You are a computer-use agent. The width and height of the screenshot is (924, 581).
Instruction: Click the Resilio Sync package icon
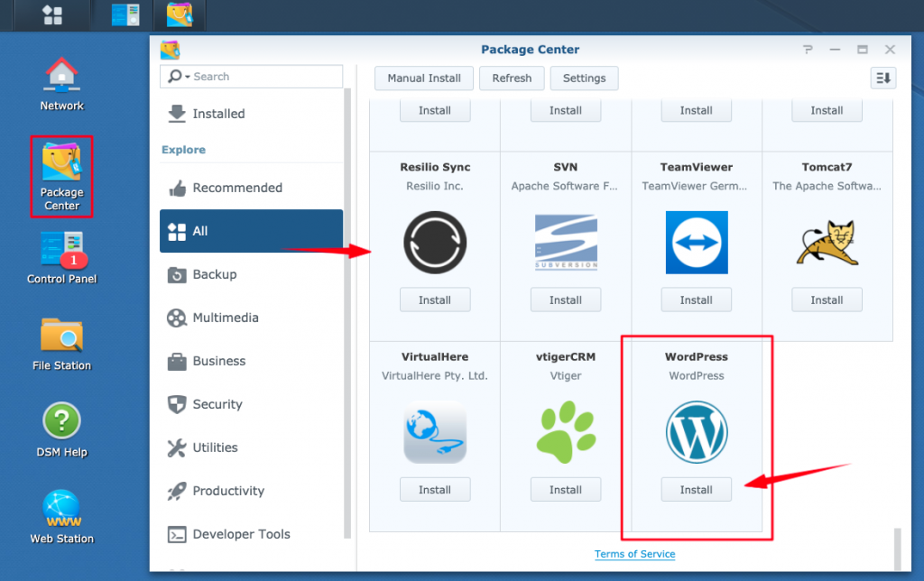pos(435,242)
